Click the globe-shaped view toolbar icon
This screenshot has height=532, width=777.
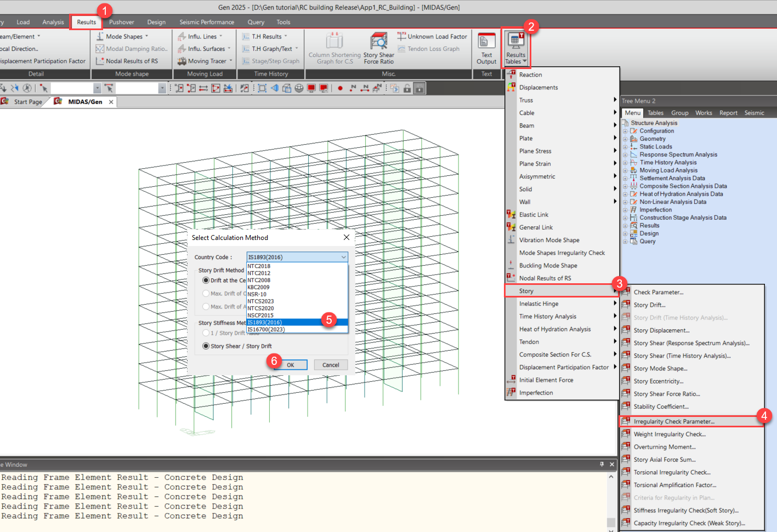click(299, 88)
